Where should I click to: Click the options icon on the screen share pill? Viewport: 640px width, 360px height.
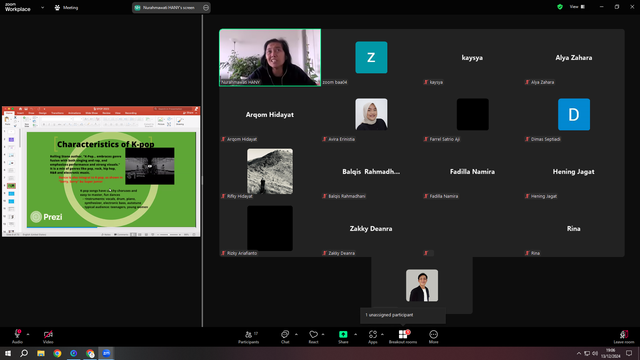206,7
